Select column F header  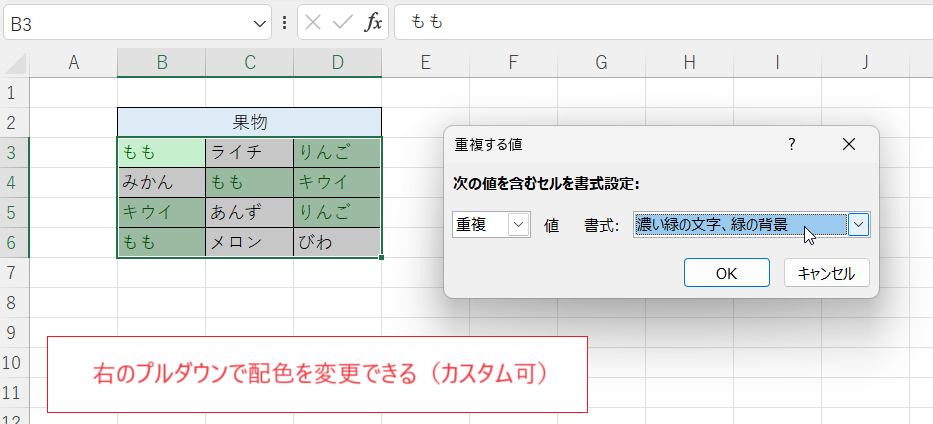[514, 62]
